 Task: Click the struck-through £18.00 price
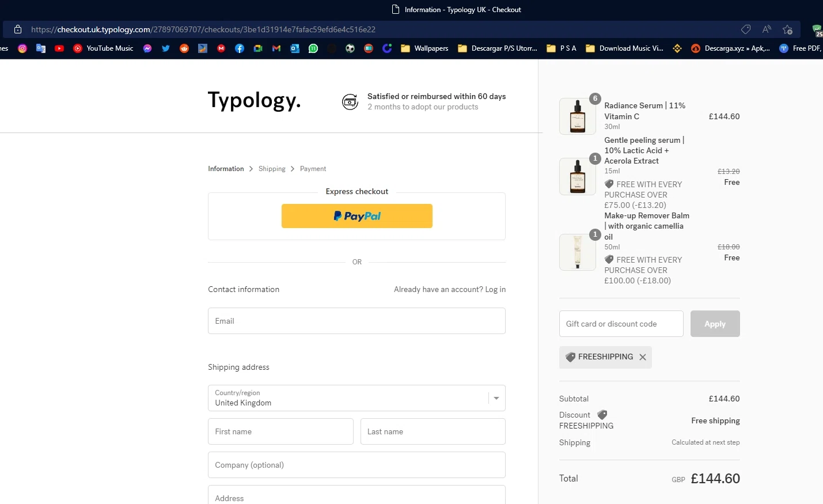(x=729, y=247)
